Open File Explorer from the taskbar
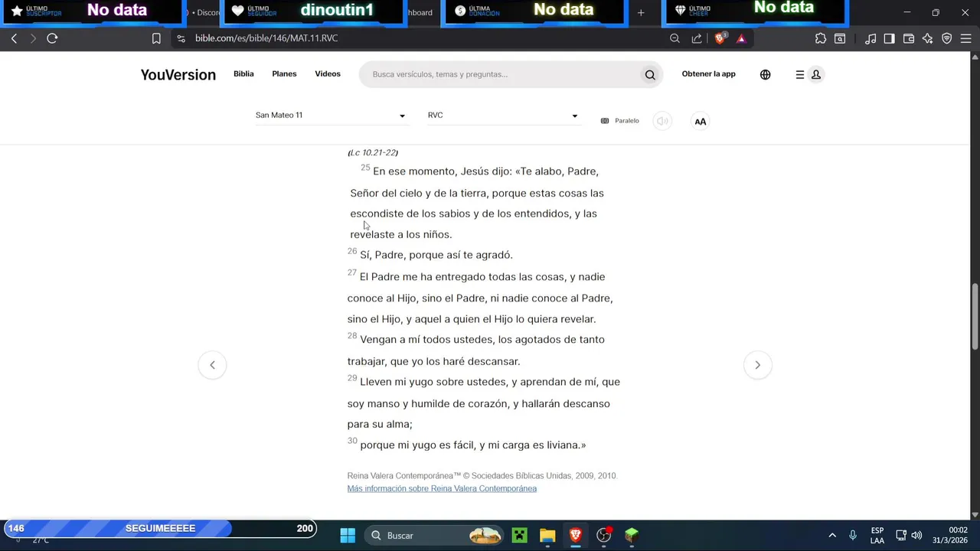Screen dimensions: 980x551 [x=547, y=535]
